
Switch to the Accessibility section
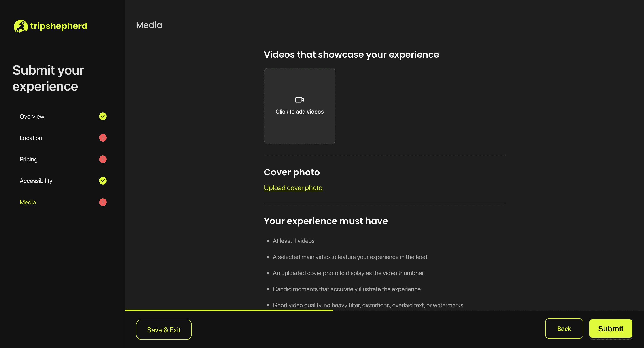[x=36, y=181]
